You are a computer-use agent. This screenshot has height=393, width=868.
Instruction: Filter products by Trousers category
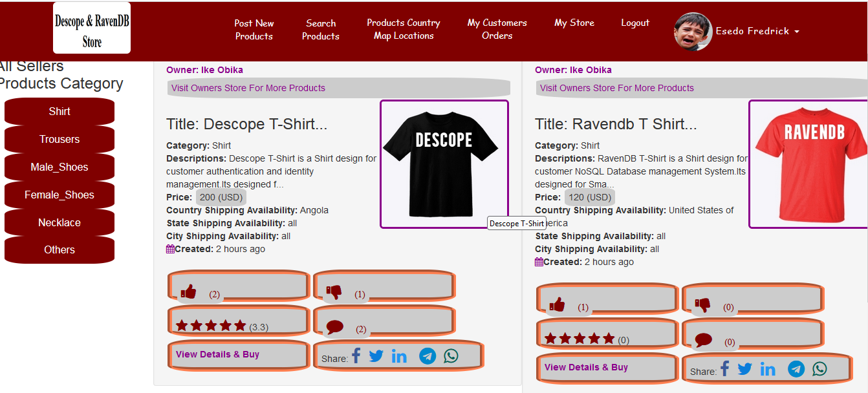60,139
